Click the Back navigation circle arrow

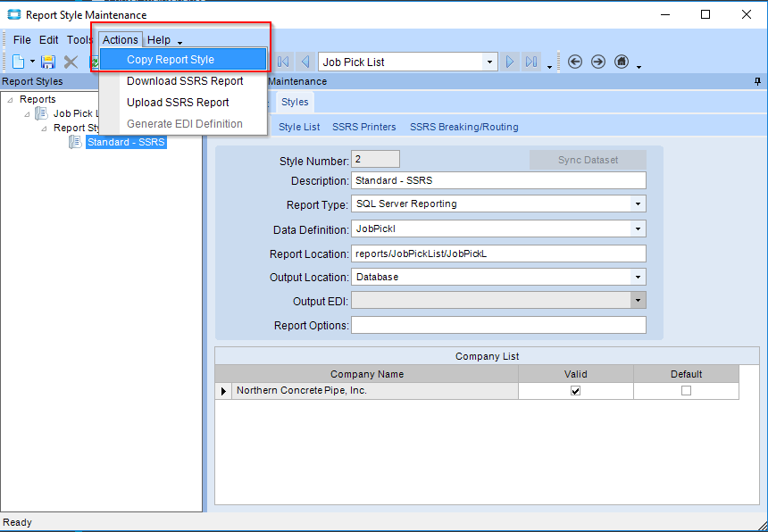pyautogui.click(x=575, y=62)
